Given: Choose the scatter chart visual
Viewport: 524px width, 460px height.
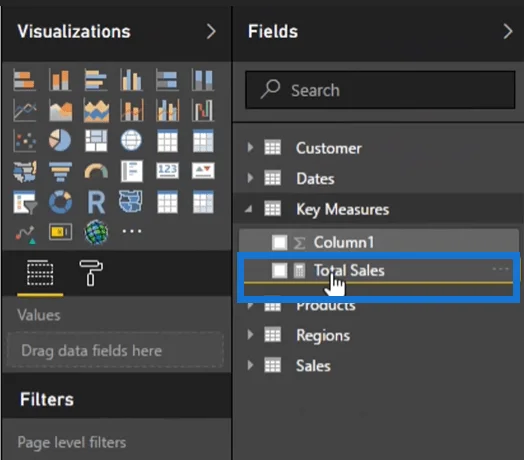Looking at the screenshot, I should [x=24, y=140].
